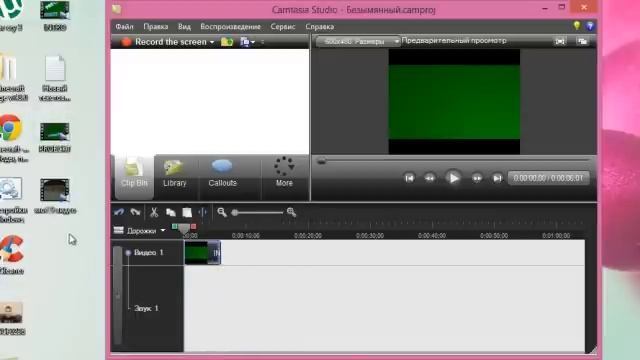Click the Paste icon in timeline toolbar
Screen dimensions: 640x360
point(187,212)
